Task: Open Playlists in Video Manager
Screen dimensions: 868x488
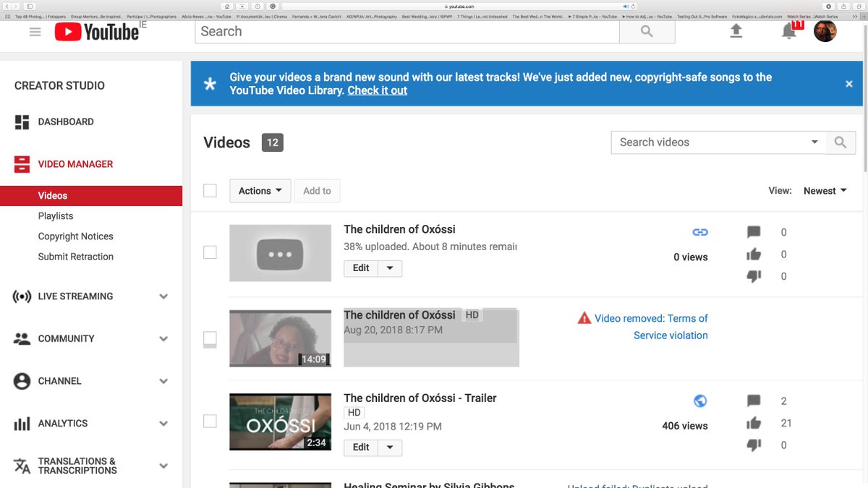Action: pos(56,216)
